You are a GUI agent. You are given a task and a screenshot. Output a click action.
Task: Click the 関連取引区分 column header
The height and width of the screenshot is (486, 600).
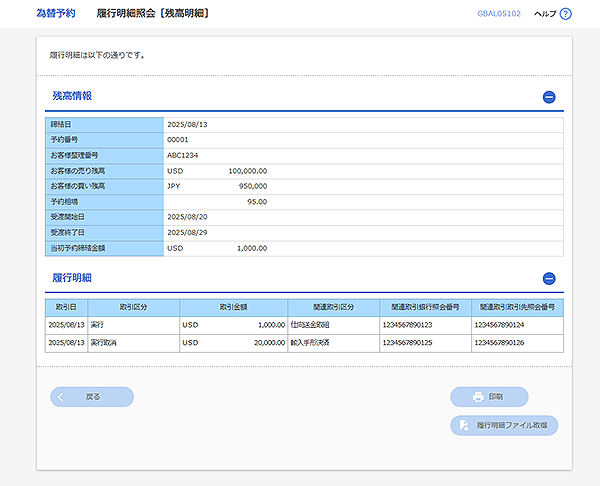coord(333,307)
